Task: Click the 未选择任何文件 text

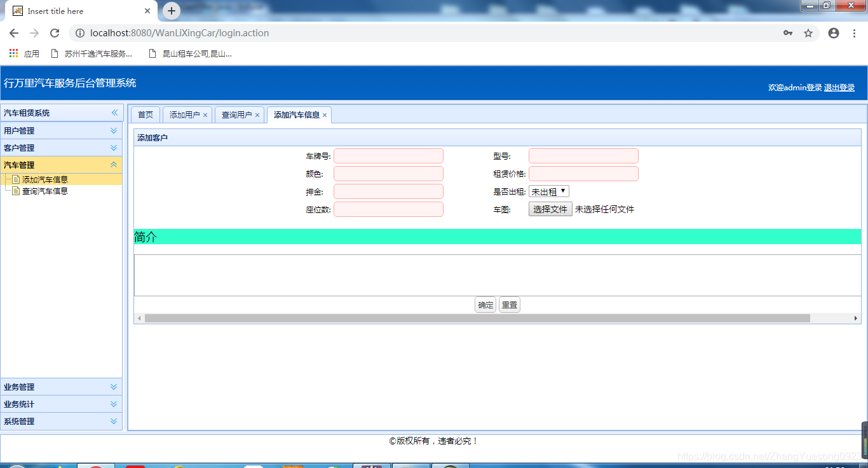Action: [x=604, y=209]
